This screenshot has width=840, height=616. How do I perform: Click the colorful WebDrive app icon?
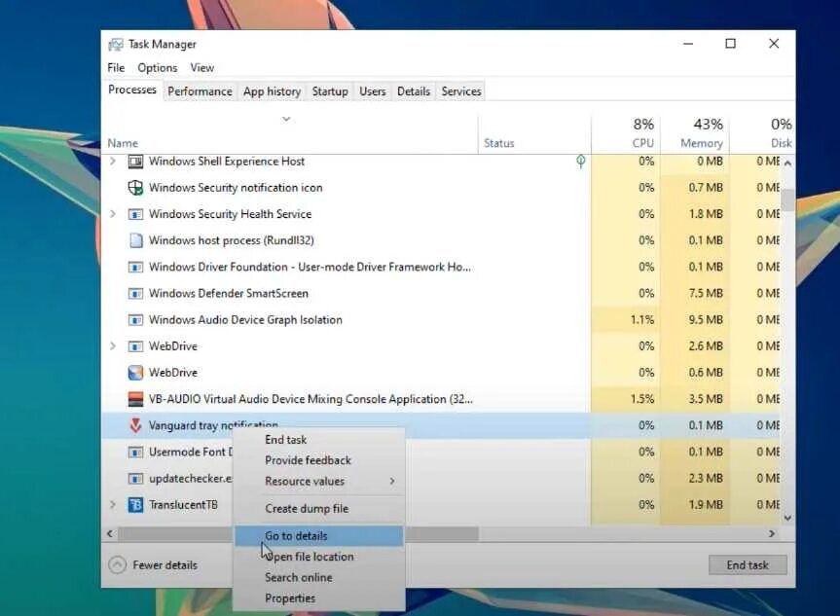135,373
